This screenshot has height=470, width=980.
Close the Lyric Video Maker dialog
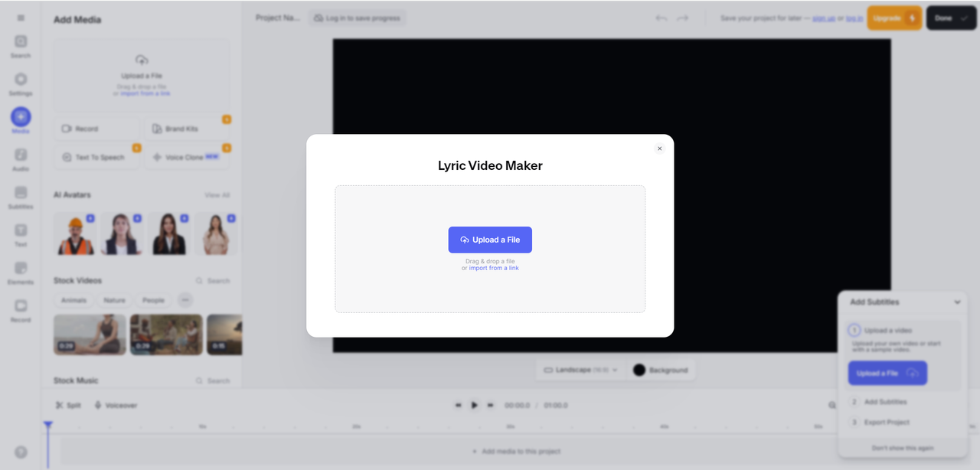pos(659,149)
